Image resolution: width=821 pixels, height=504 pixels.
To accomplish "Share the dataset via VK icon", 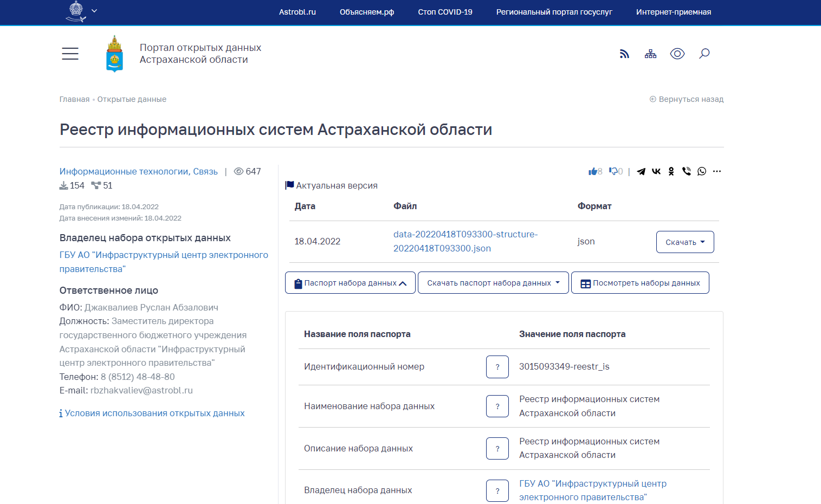I will [656, 171].
